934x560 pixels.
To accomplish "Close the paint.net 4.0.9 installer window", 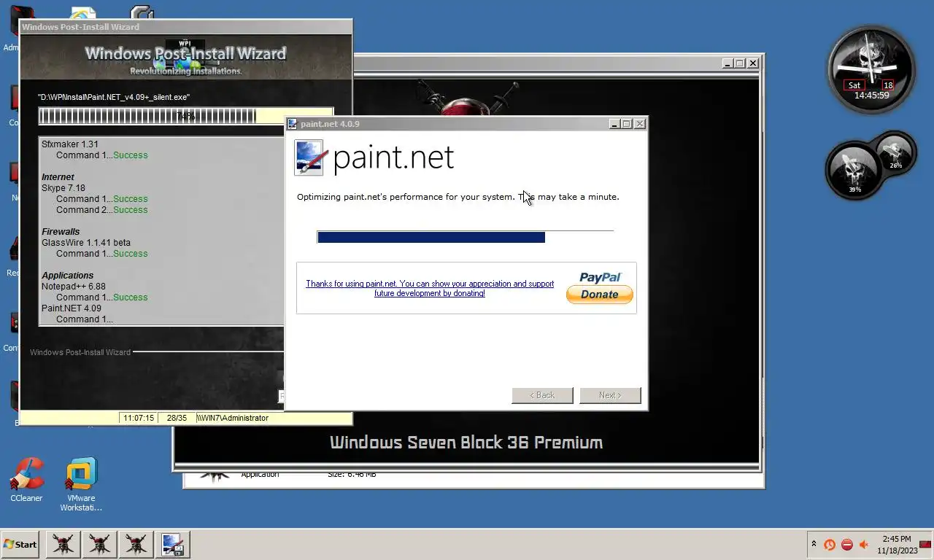I will [x=640, y=124].
